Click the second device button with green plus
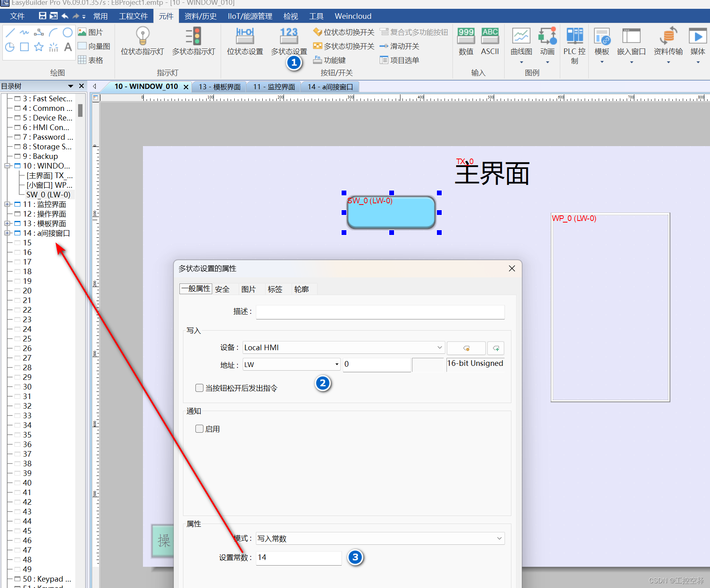This screenshot has width=710, height=588. click(496, 348)
